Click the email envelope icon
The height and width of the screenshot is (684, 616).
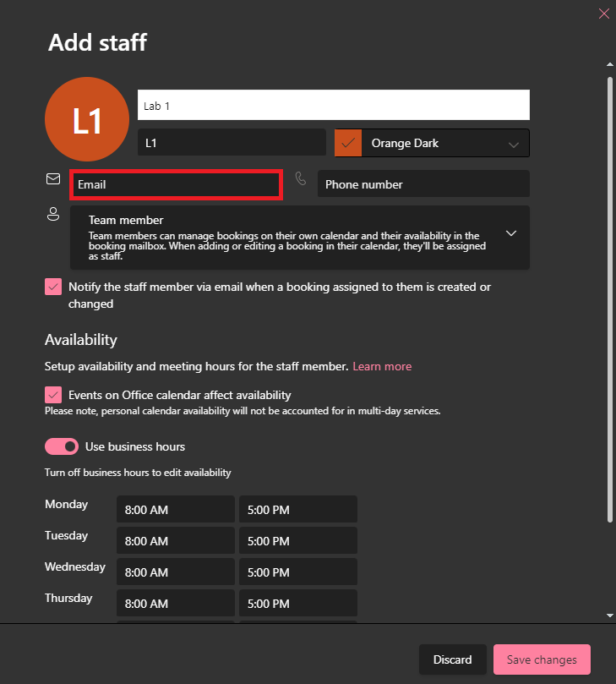coord(53,178)
